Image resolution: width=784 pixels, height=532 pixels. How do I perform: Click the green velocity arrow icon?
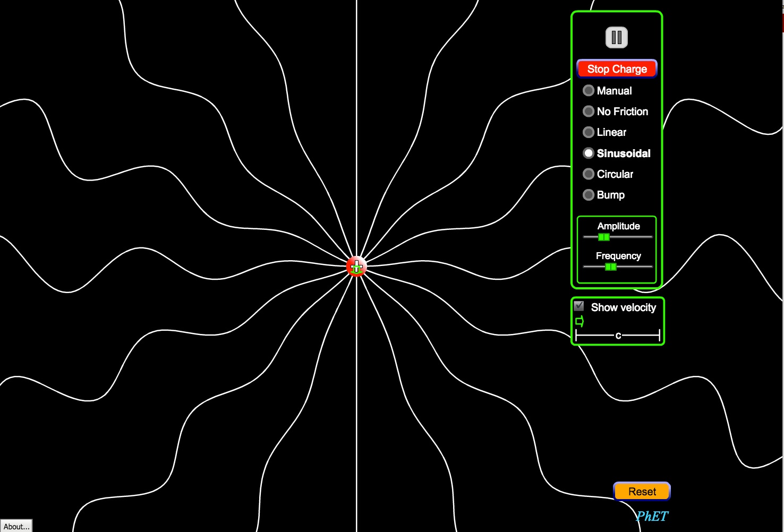[x=580, y=321]
